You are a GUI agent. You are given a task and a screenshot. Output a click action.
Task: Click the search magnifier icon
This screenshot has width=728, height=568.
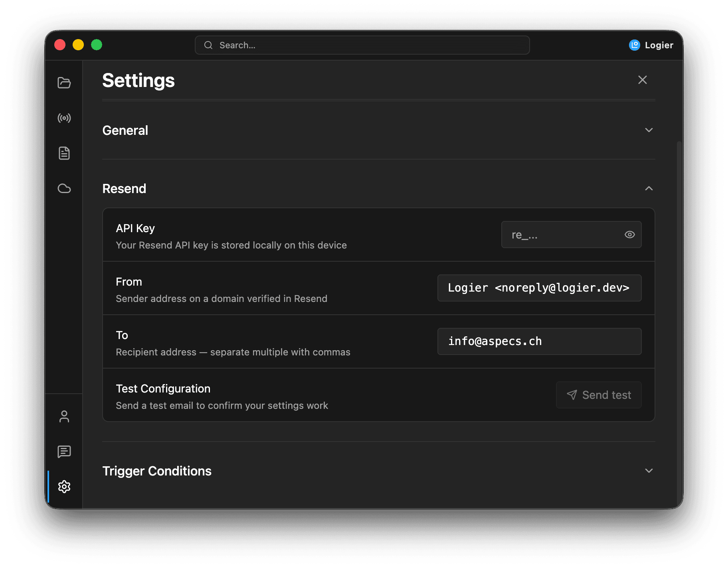[x=208, y=45]
